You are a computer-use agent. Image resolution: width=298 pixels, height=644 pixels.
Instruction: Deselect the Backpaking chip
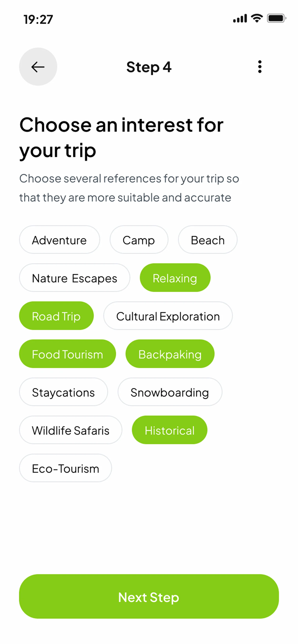[x=170, y=354]
